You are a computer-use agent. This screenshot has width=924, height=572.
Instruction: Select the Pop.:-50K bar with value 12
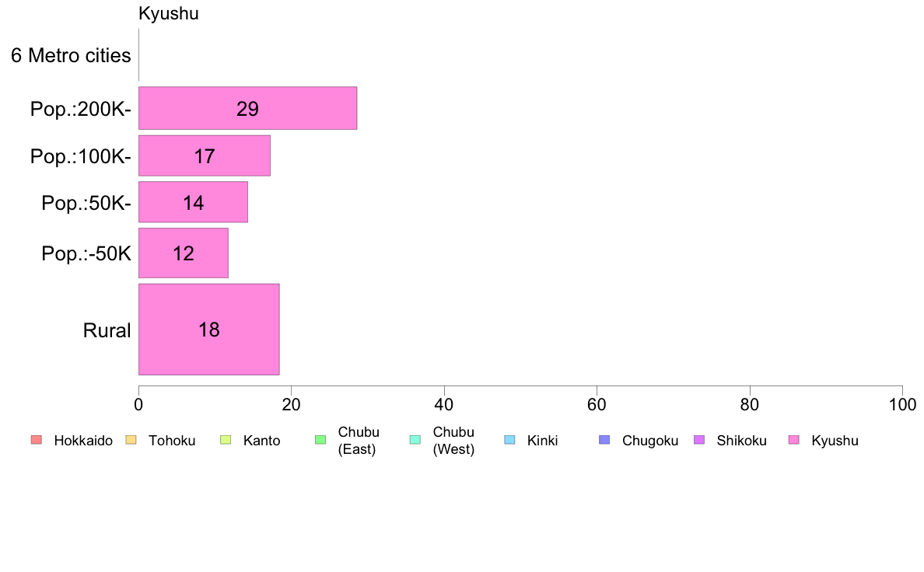(184, 253)
